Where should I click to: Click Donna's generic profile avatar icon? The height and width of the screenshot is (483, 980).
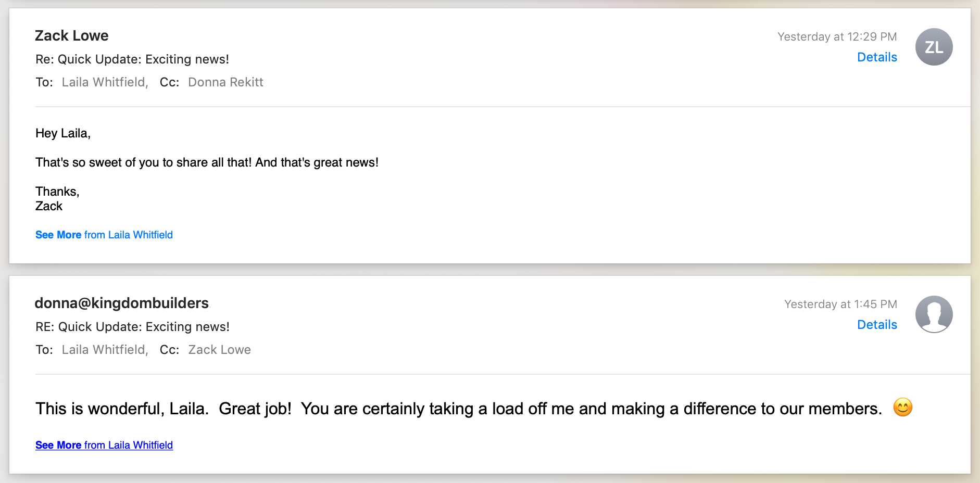point(934,314)
